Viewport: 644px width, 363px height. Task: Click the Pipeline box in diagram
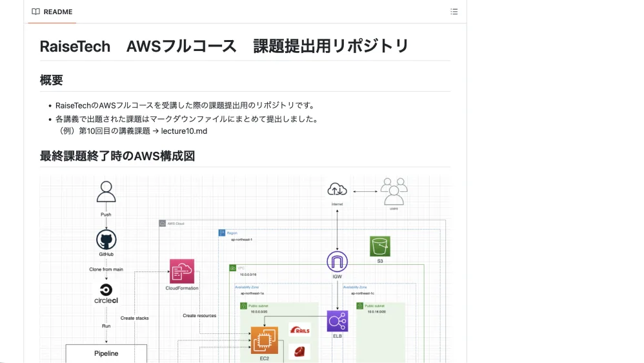106,353
